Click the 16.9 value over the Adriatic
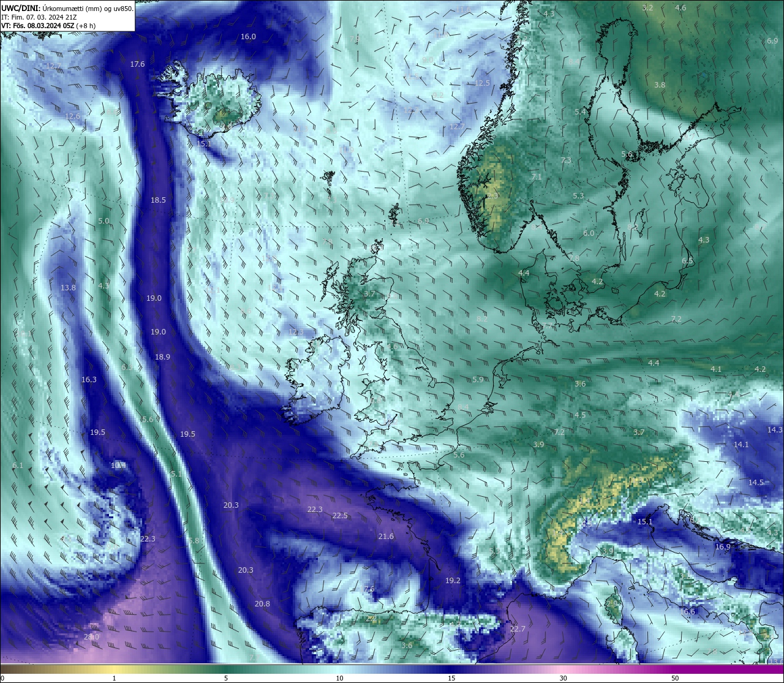The image size is (784, 683). point(723,547)
